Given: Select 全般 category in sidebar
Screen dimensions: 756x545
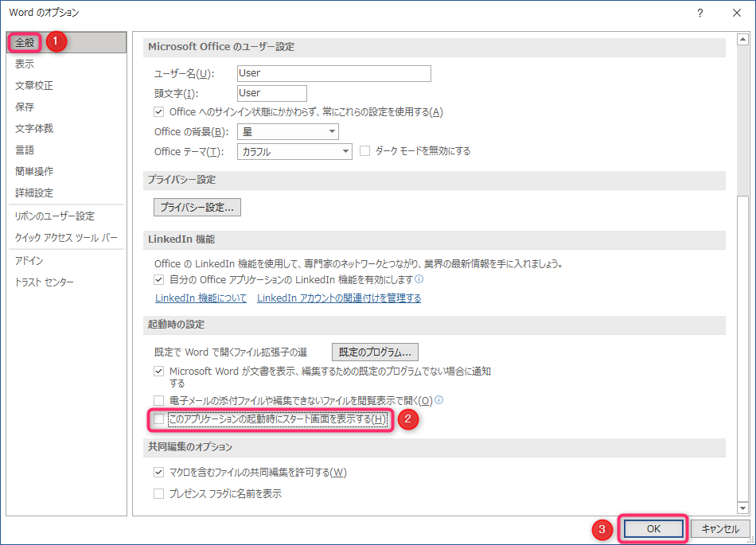Looking at the screenshot, I should 67,42.
